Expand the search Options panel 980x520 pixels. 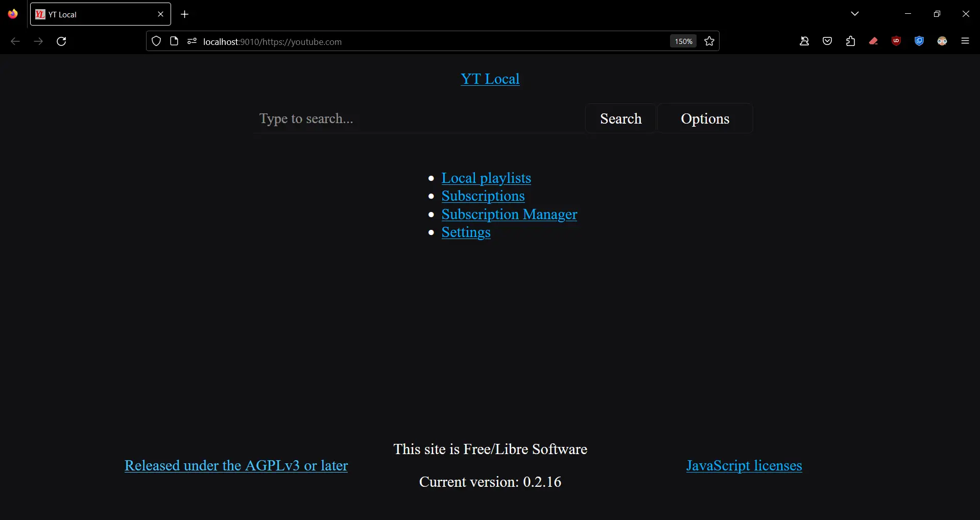coord(705,119)
